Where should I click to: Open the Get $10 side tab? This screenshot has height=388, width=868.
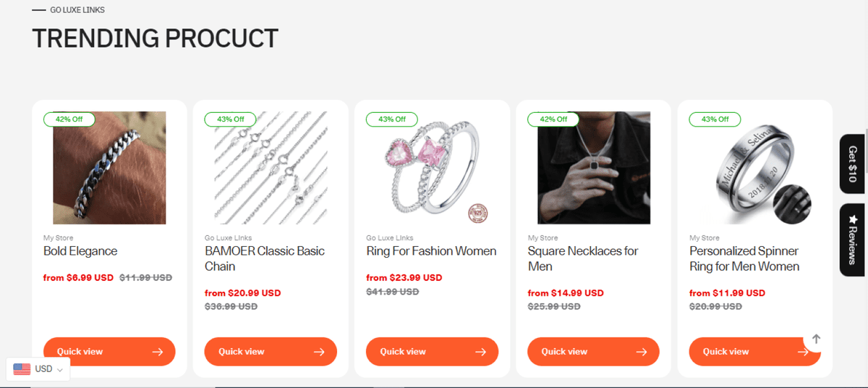(852, 164)
